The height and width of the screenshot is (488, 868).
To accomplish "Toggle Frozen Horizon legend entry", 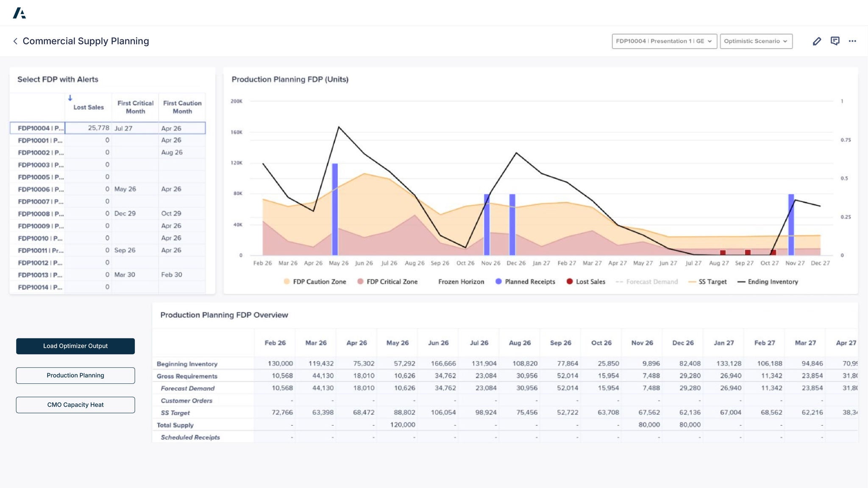I will [x=461, y=282].
